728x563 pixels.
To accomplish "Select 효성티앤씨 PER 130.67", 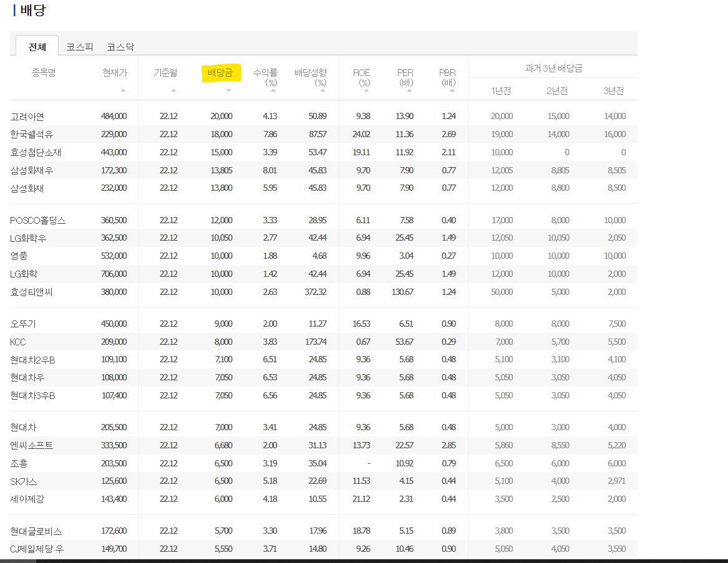I will click(x=402, y=292).
